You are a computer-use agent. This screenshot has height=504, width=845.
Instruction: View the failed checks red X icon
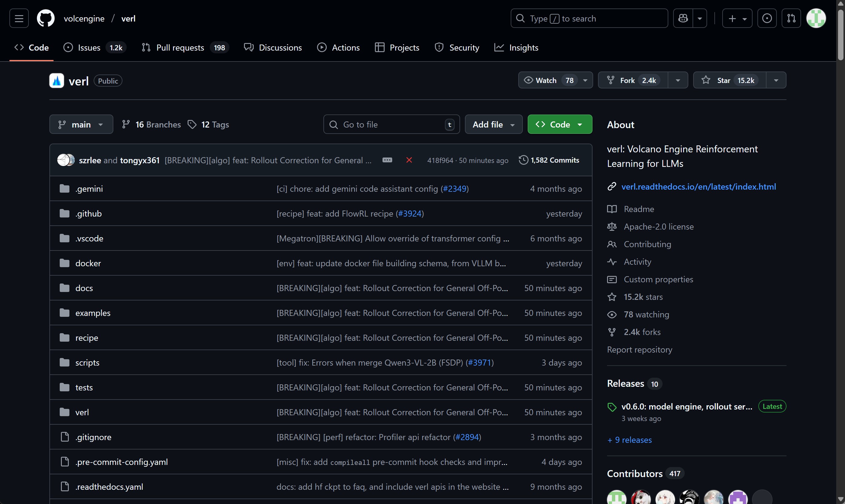409,160
